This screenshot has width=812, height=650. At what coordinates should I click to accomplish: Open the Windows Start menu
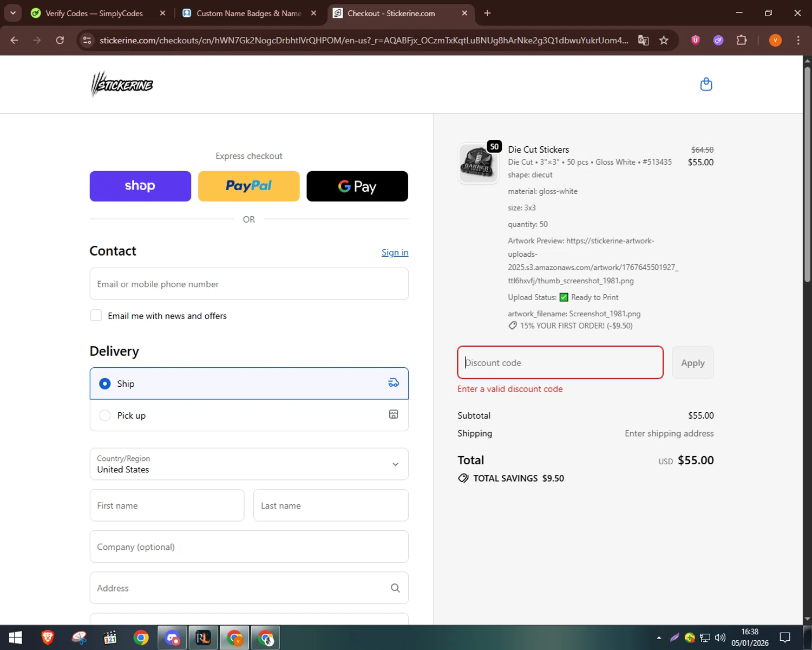tap(15, 638)
